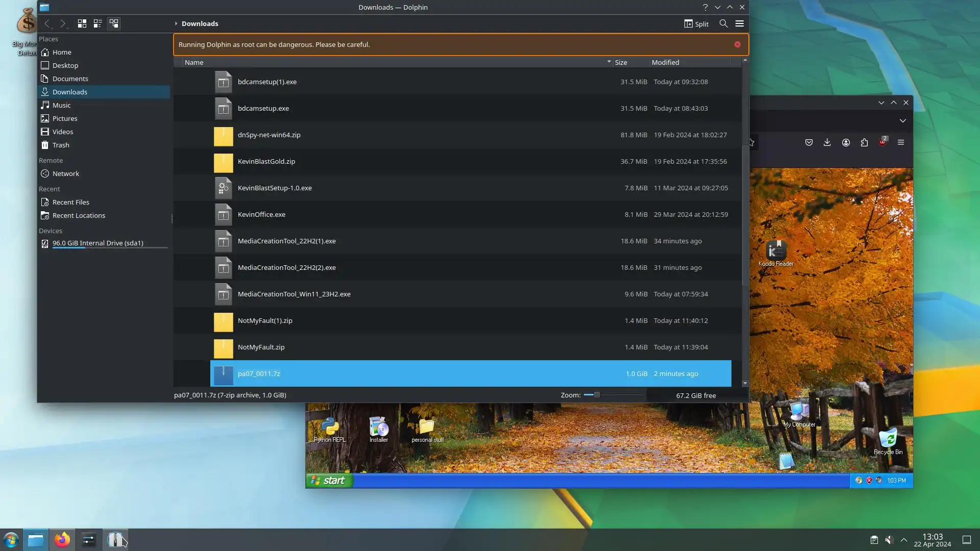The image size is (980, 551).
Task: Toggle Split view
Action: (x=696, y=24)
